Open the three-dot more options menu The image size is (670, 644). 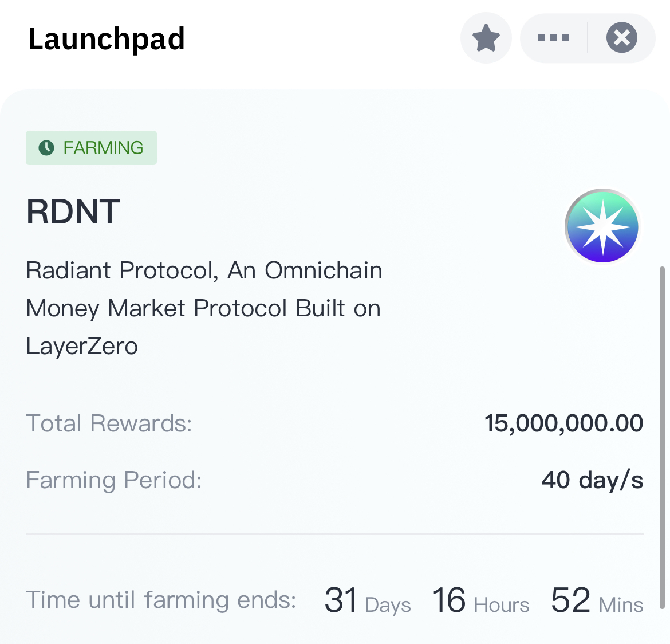click(553, 38)
